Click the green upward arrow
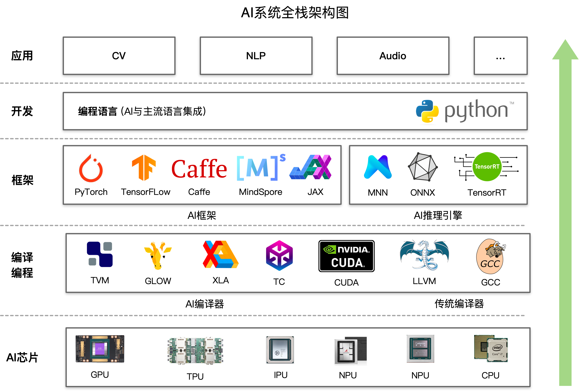579x392 pixels. click(x=565, y=212)
